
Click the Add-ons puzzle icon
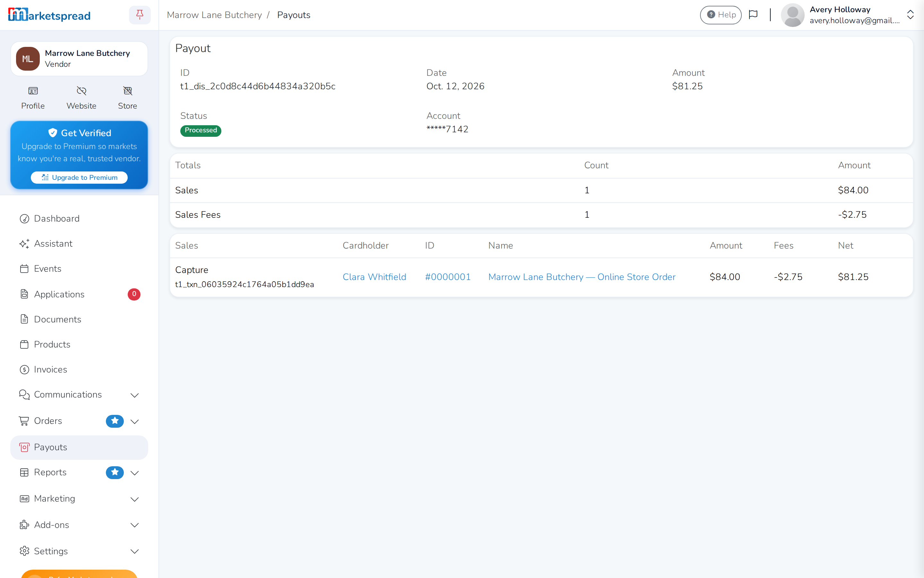tap(24, 525)
